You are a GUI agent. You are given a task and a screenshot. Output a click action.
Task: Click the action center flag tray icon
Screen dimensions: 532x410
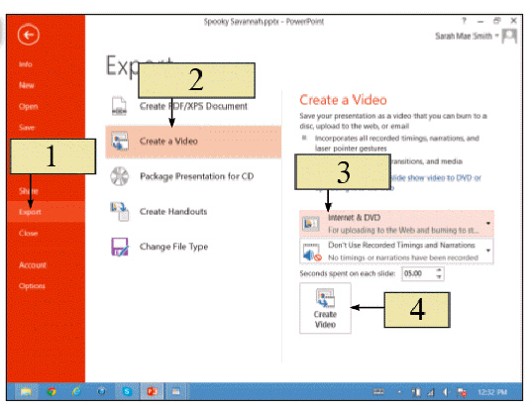pos(462,392)
